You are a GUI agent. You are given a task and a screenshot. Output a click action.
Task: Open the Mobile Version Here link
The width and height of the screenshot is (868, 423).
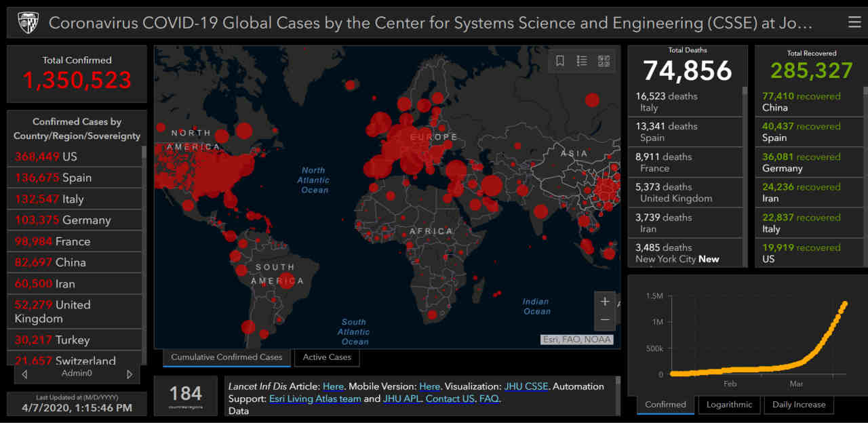pos(429,386)
